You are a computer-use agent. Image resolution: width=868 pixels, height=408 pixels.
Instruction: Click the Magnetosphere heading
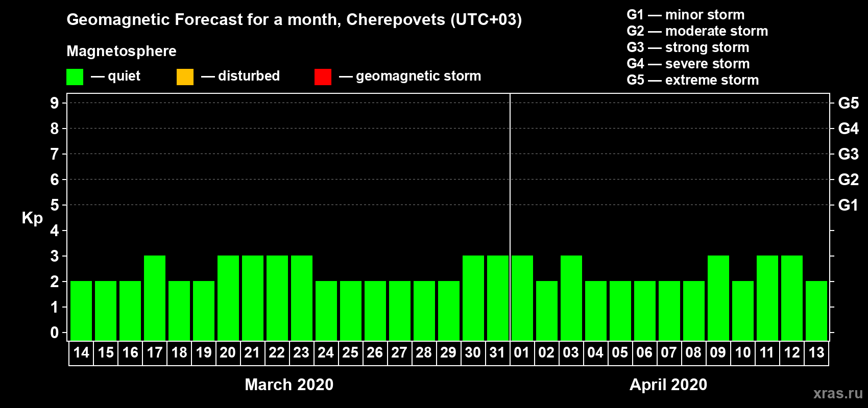click(122, 52)
